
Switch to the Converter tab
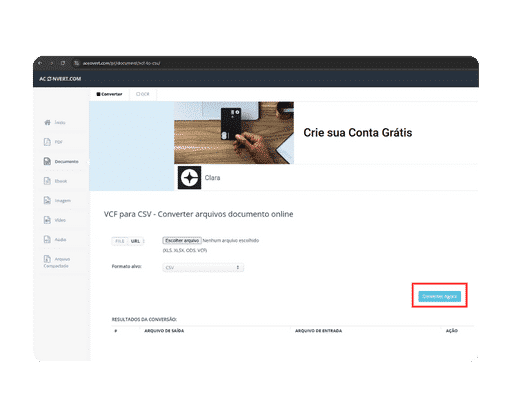tap(109, 94)
